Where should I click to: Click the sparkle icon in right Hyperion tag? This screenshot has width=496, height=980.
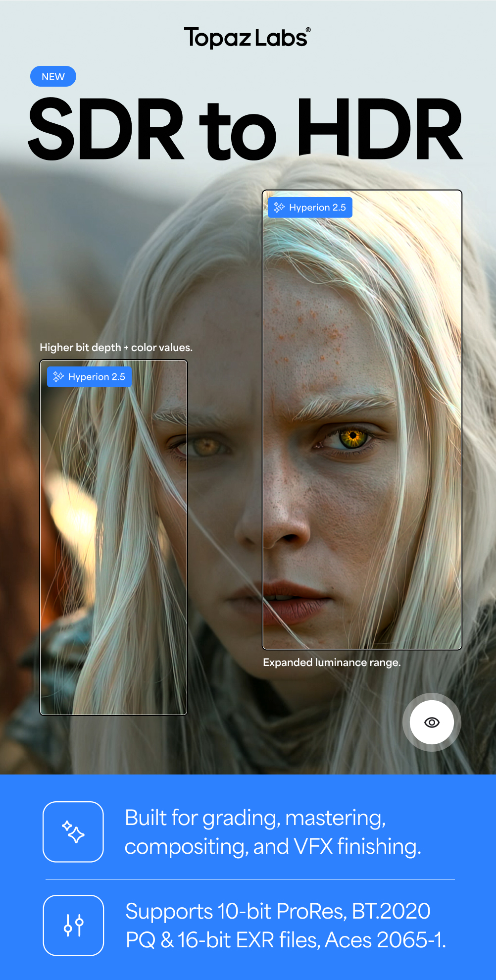(279, 207)
